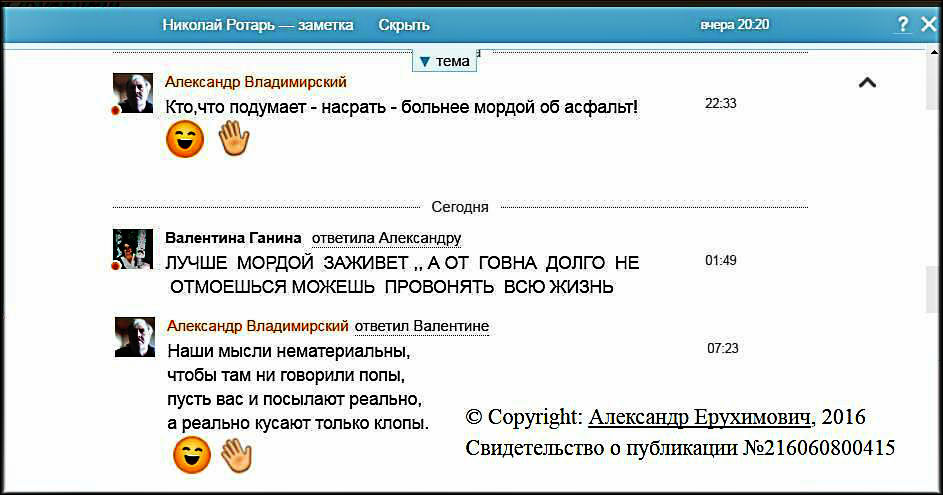The height and width of the screenshot is (495, 943).
Task: Click scrollbar up arrow at top right
Action: [x=934, y=52]
